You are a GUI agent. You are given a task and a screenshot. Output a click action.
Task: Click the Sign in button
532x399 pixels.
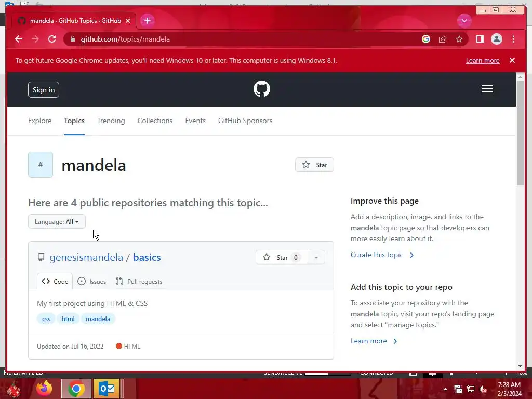(44, 89)
